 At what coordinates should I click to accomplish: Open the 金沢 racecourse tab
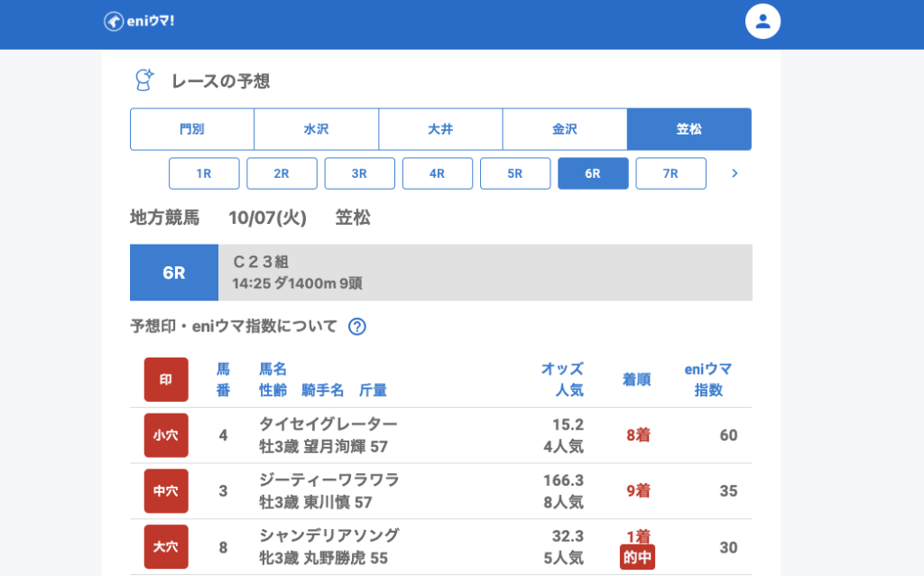coord(565,129)
